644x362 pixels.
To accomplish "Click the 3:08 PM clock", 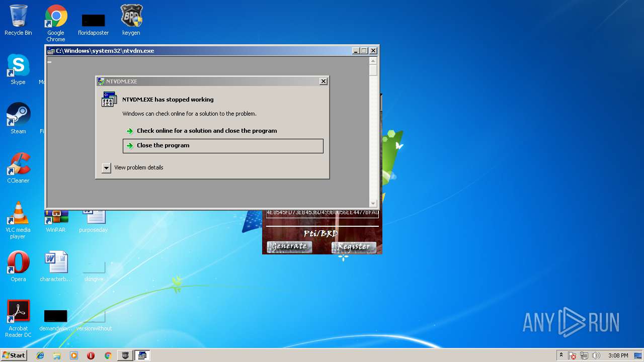I will coord(618,355).
